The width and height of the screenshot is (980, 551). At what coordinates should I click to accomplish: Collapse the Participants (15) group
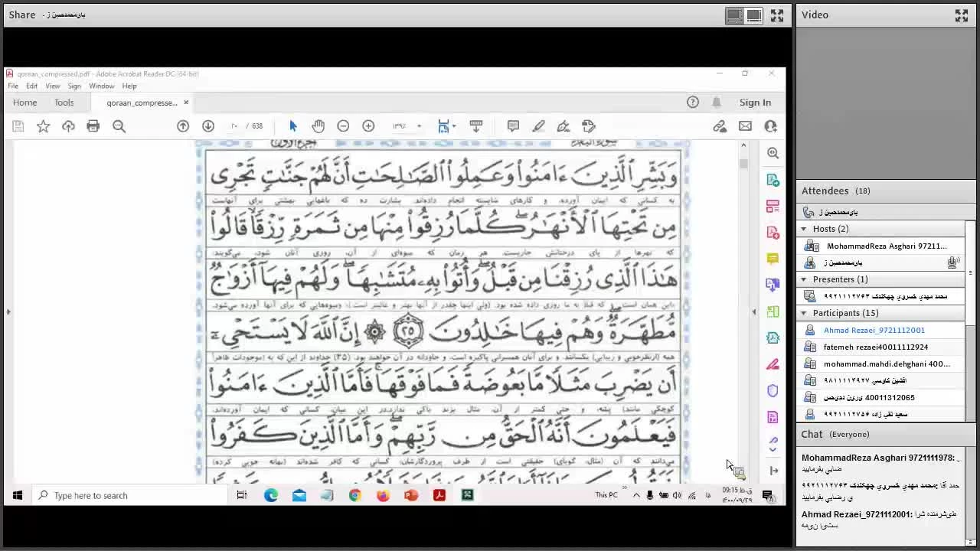tap(804, 313)
